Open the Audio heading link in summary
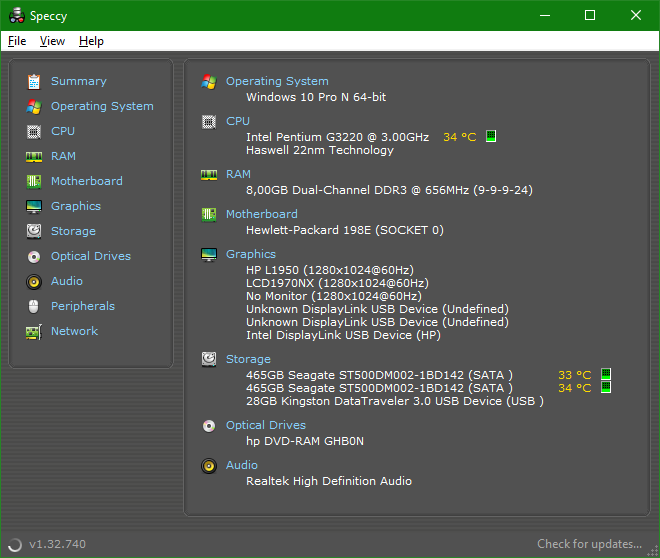 [x=242, y=465]
